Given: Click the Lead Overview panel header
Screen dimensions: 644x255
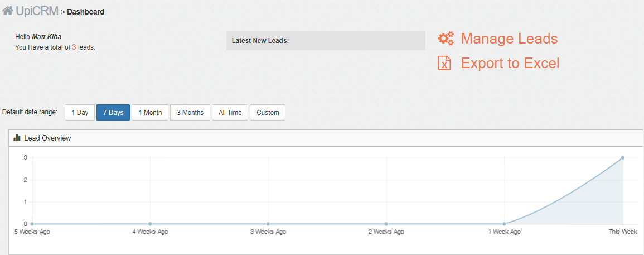Looking at the screenshot, I should point(326,138).
